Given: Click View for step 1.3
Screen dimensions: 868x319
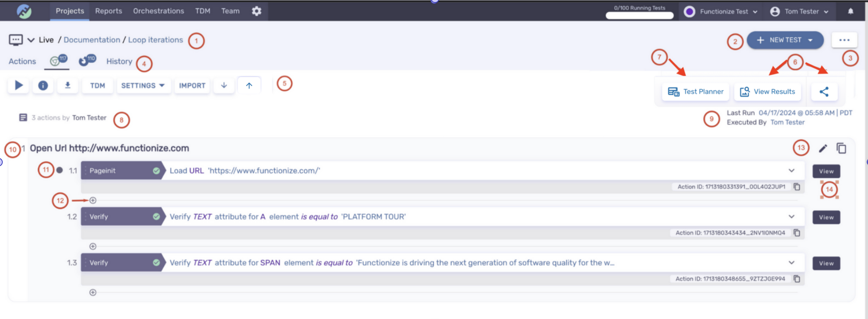Looking at the screenshot, I should 826,263.
